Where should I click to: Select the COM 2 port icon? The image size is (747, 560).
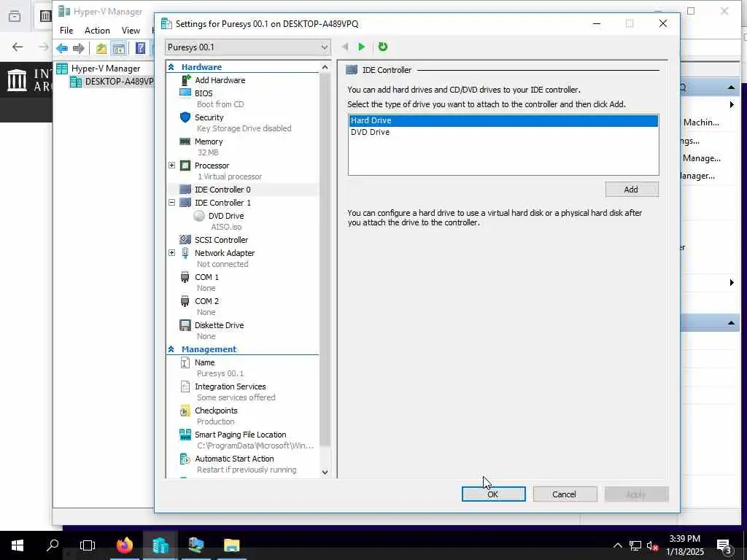click(185, 301)
